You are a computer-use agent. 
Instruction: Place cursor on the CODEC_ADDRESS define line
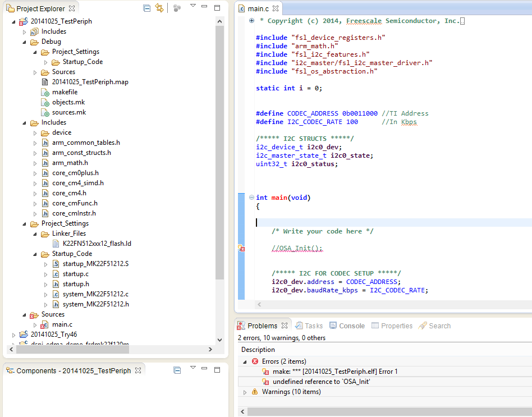pyautogui.click(x=342, y=113)
